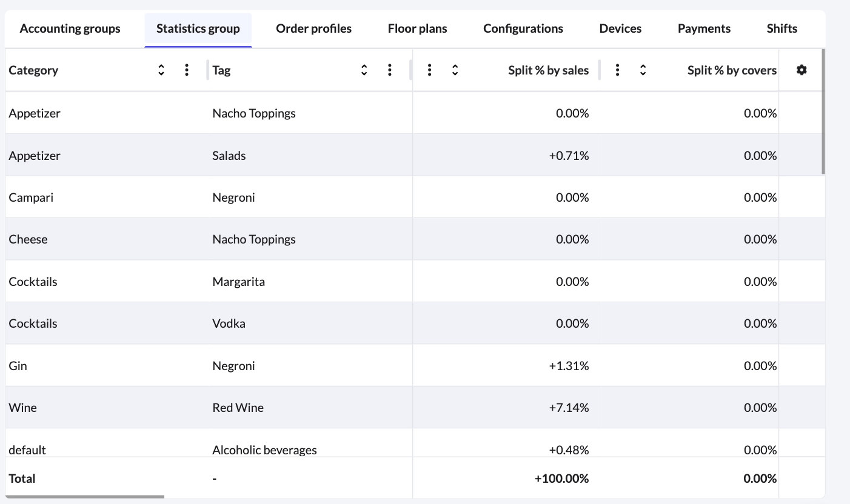View the Floor plans tab

[417, 28]
